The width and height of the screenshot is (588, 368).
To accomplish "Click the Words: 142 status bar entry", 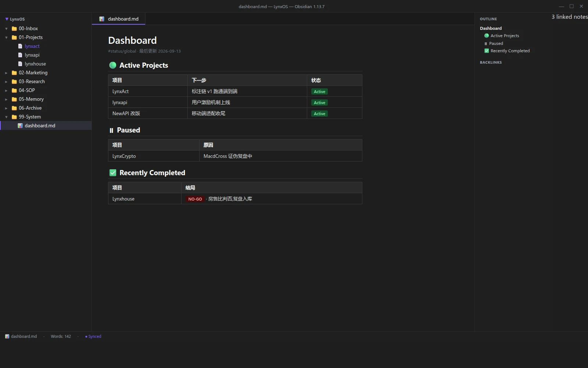I will (x=61, y=336).
